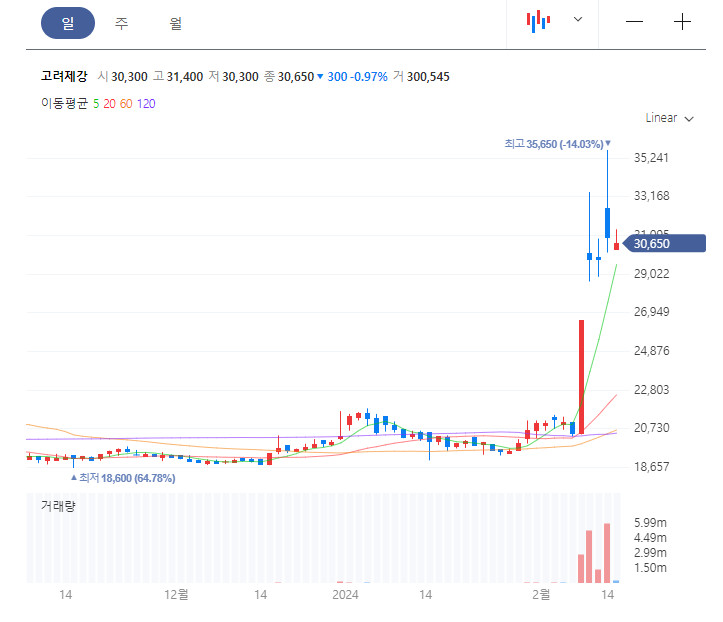
Task: Click the candlestick chart type icon
Action: pos(538,21)
